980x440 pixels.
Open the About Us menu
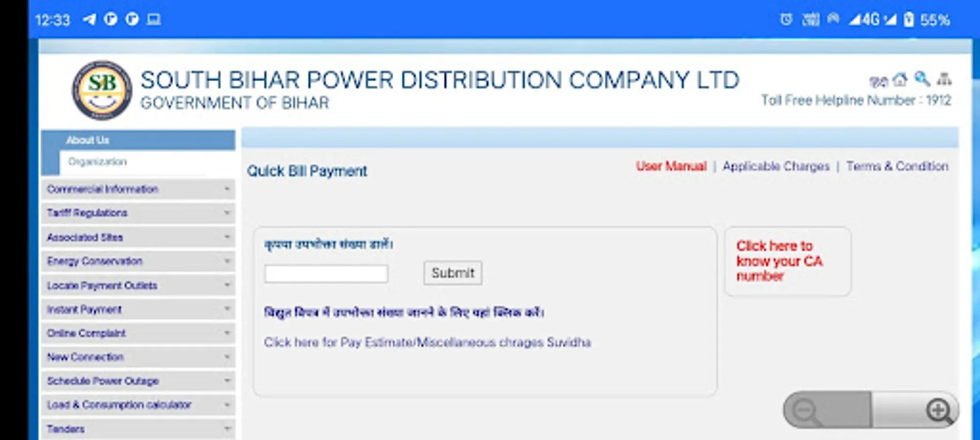(138, 140)
